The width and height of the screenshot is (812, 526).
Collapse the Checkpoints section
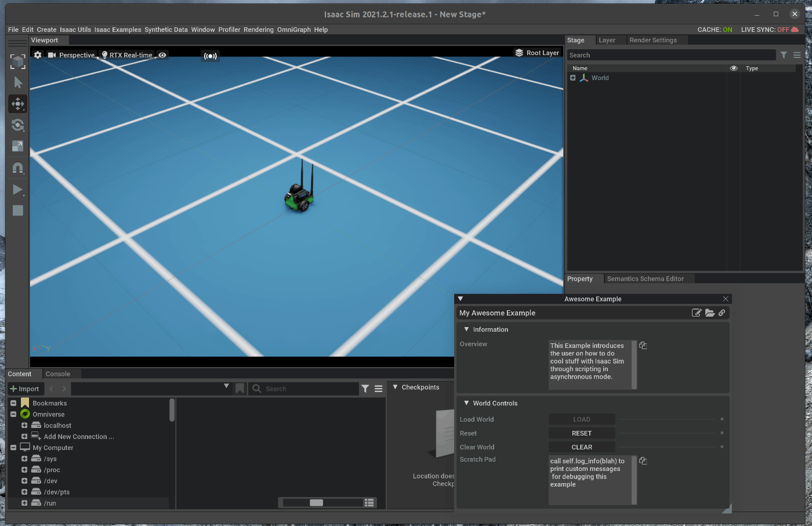(396, 387)
